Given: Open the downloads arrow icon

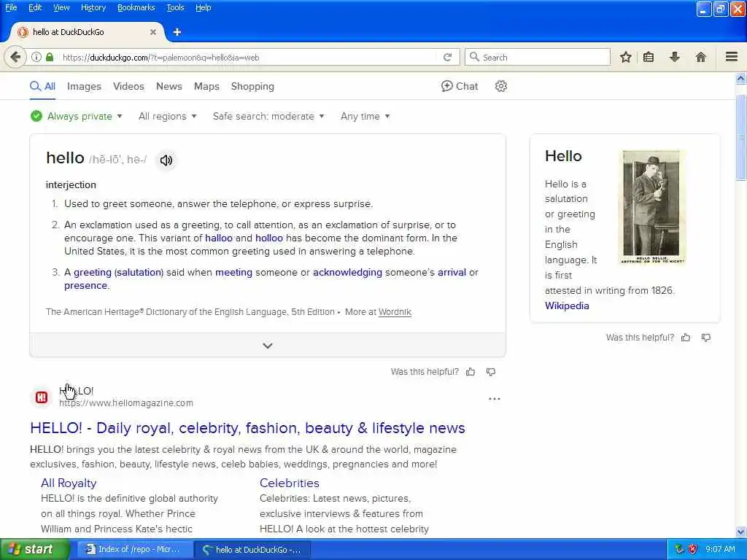Looking at the screenshot, I should click(x=675, y=57).
